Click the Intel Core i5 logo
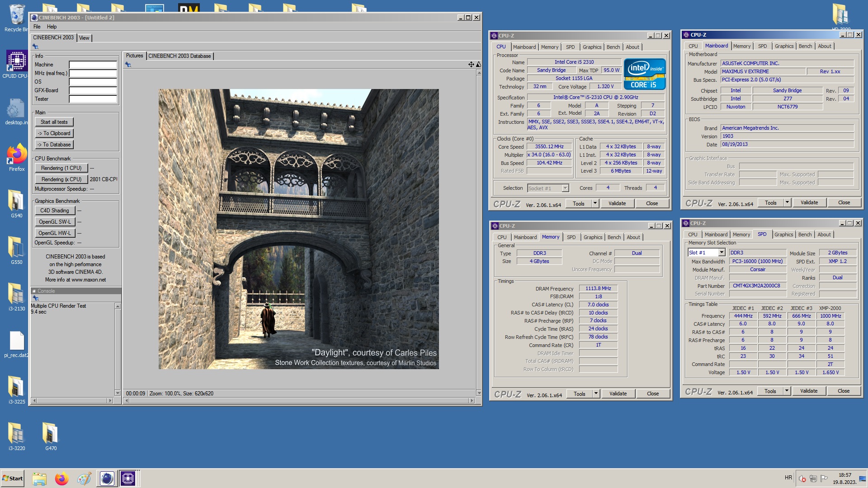Image resolution: width=868 pixels, height=488 pixels. (x=644, y=74)
